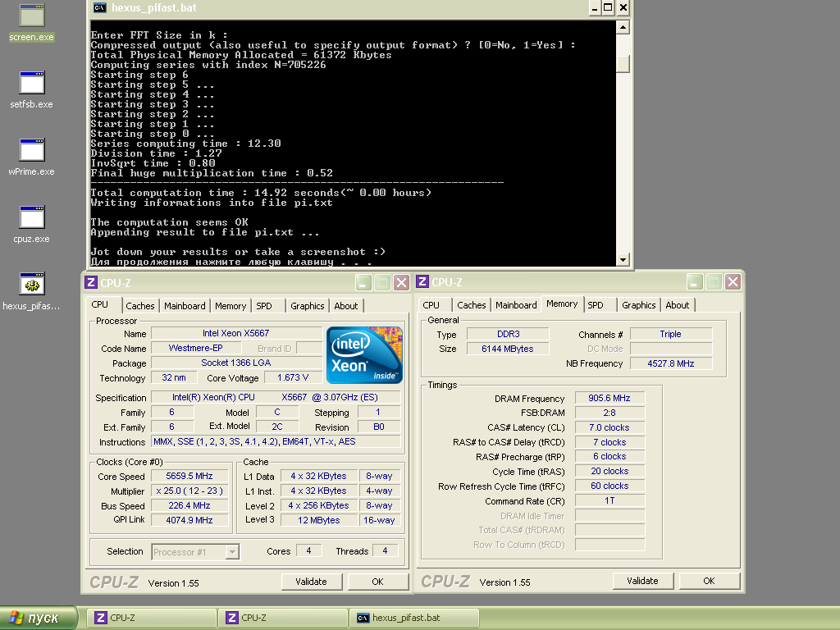This screenshot has width=840, height=630.
Task: Click DRAM Frequency value 905.6 MHz
Action: 609,398
